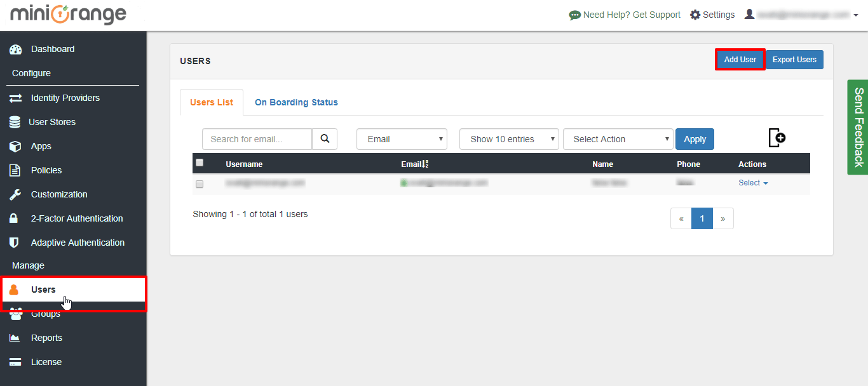The height and width of the screenshot is (386, 868).
Task: Click the Apply button
Action: [695, 139]
